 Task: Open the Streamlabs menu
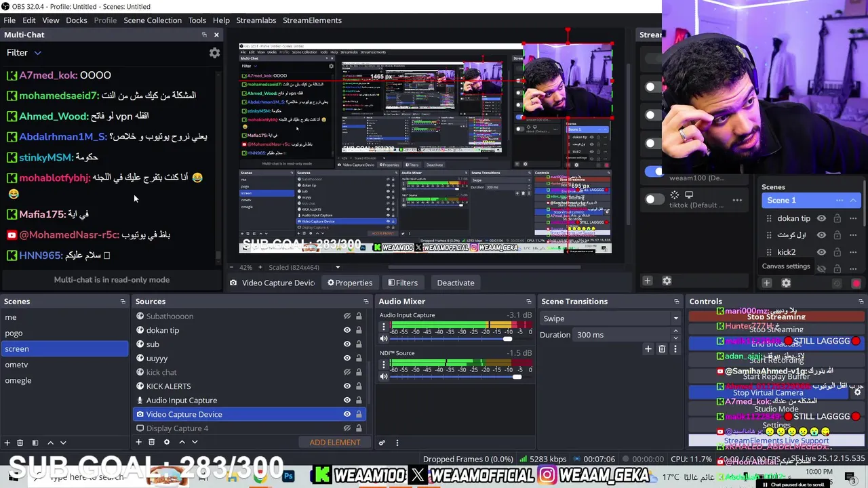coord(256,20)
